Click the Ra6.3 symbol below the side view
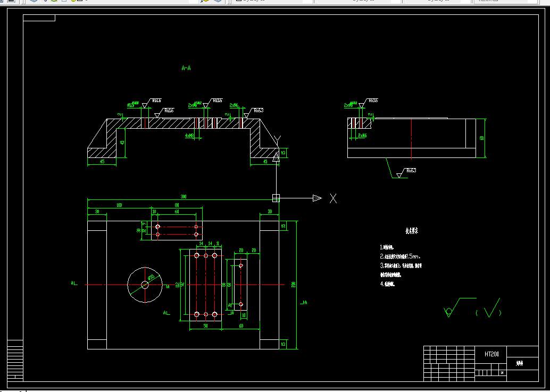Image resolution: width=550 pixels, height=392 pixels. (x=406, y=172)
